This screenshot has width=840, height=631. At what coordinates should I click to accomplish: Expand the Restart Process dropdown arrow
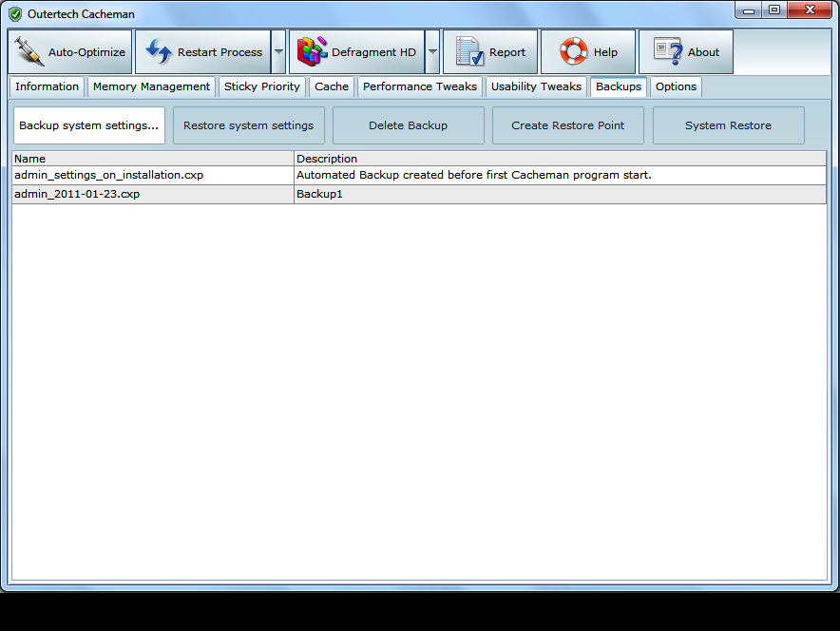click(x=278, y=52)
